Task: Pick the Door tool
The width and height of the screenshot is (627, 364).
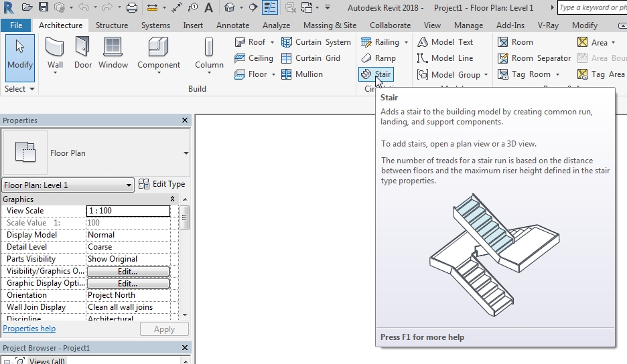Action: (x=83, y=53)
